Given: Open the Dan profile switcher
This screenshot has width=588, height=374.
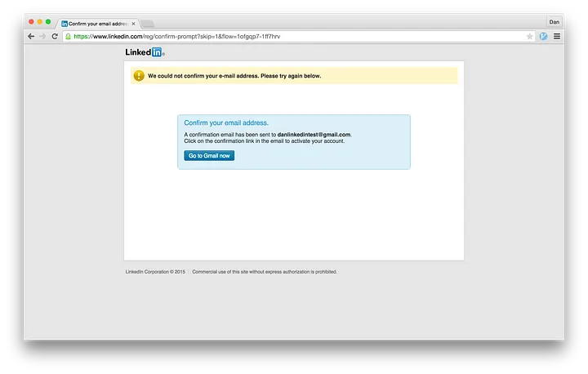Looking at the screenshot, I should pyautogui.click(x=553, y=22).
